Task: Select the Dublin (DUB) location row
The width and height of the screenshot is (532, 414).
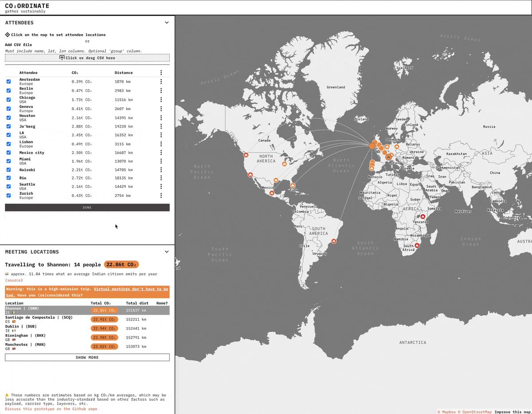Action: click(87, 328)
